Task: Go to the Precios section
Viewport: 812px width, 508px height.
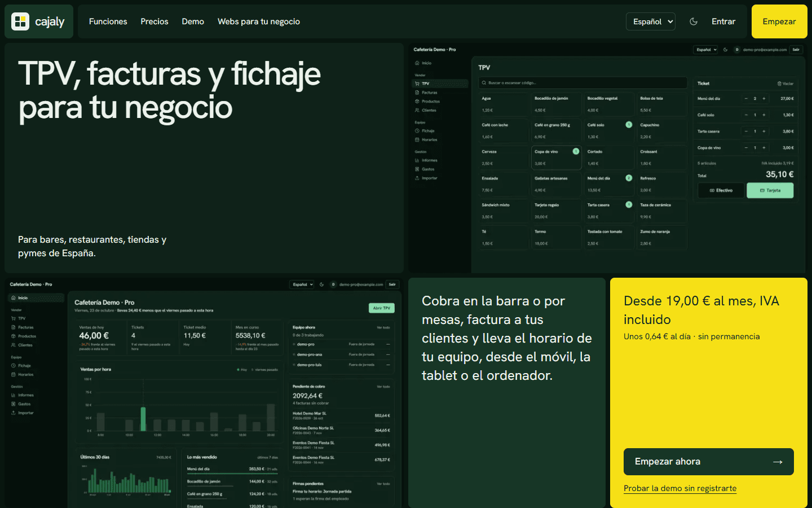Action: pyautogui.click(x=155, y=21)
